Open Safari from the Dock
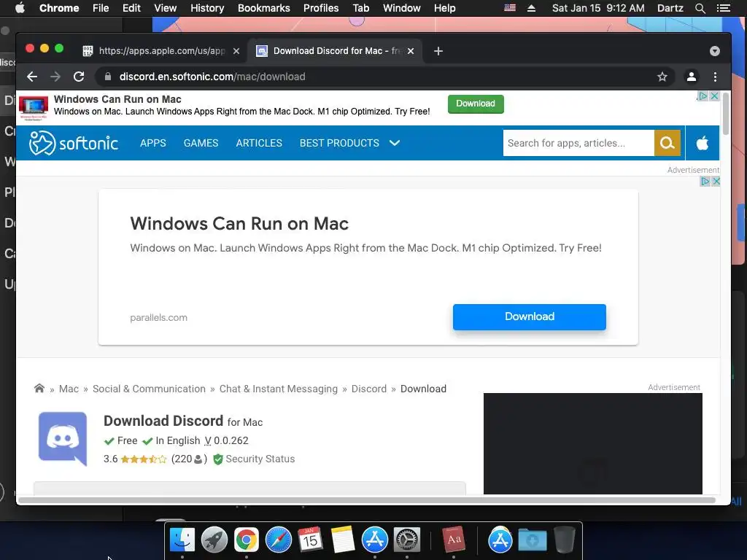This screenshot has height=560, width=747. (278, 540)
